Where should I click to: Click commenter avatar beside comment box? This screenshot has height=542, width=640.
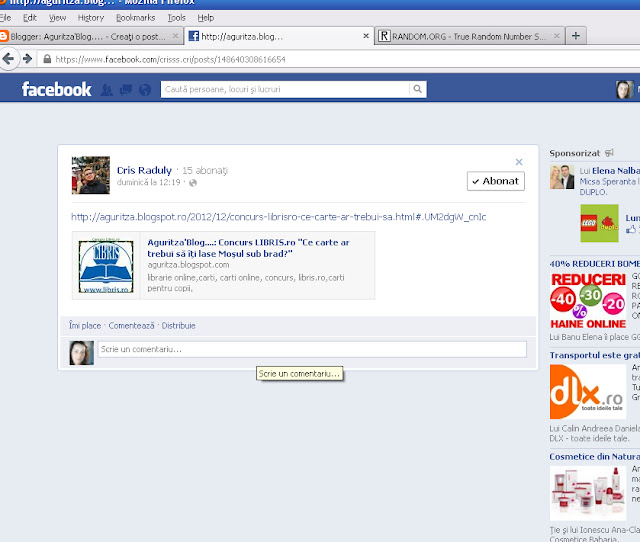coord(82,353)
